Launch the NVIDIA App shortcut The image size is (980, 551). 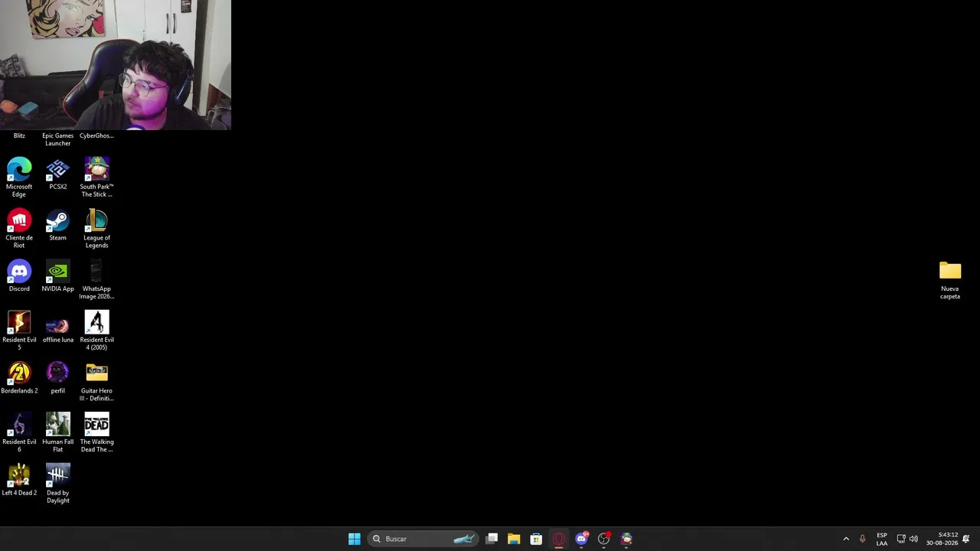pos(57,276)
